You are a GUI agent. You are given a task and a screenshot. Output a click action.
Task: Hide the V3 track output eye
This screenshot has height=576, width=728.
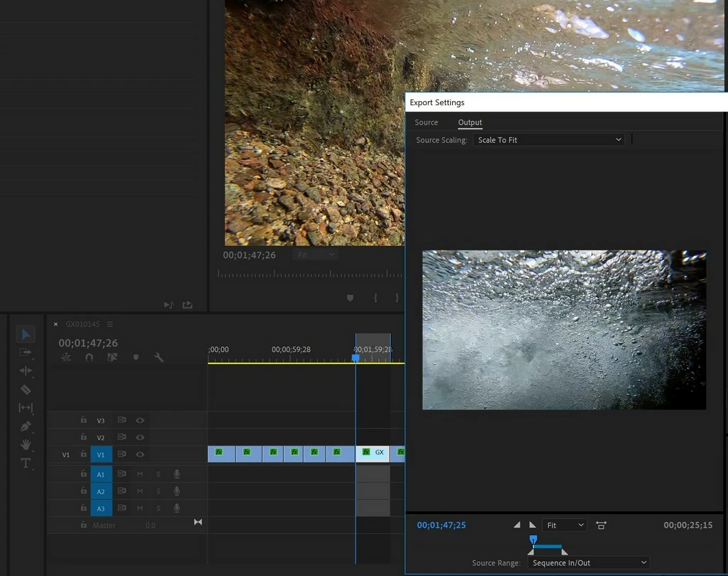(140, 420)
